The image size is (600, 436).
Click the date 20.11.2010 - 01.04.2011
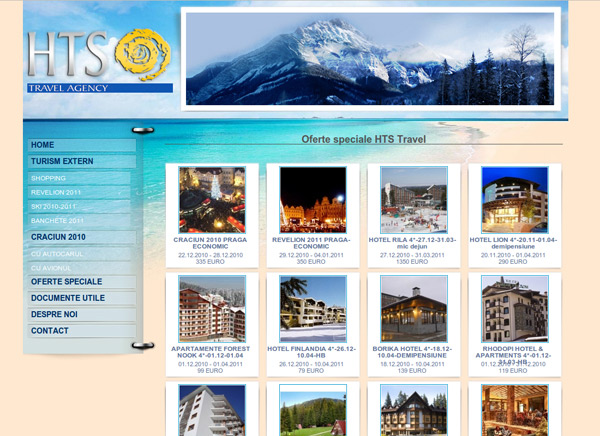pyautogui.click(x=513, y=255)
